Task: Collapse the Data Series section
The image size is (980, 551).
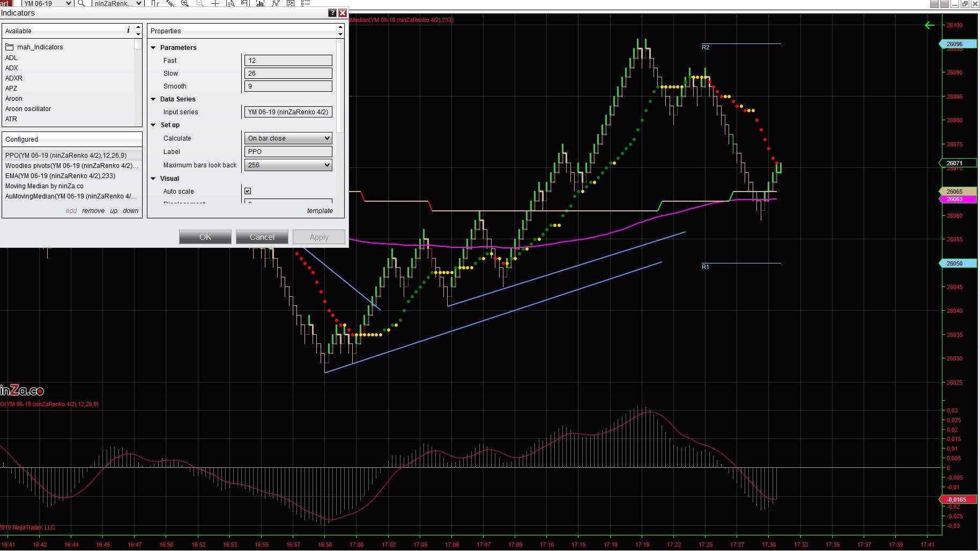Action: coord(153,99)
